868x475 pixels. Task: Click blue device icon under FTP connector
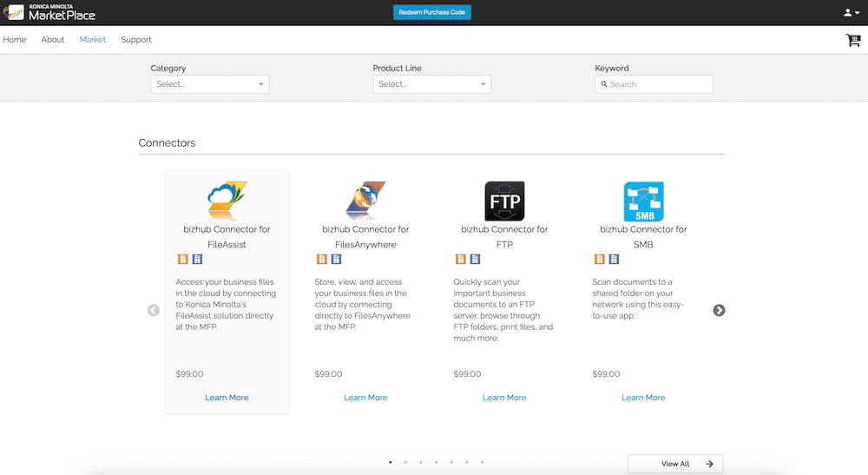click(x=475, y=259)
